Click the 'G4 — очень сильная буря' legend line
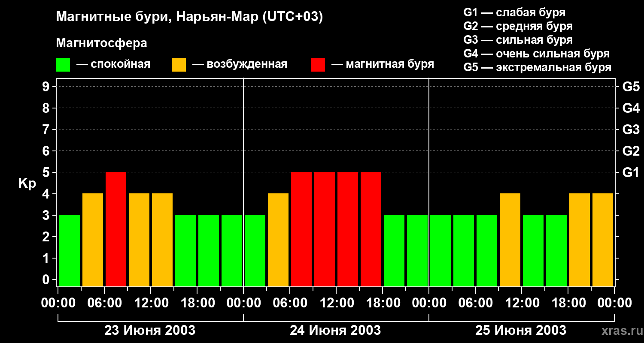644x343 pixels. (537, 54)
